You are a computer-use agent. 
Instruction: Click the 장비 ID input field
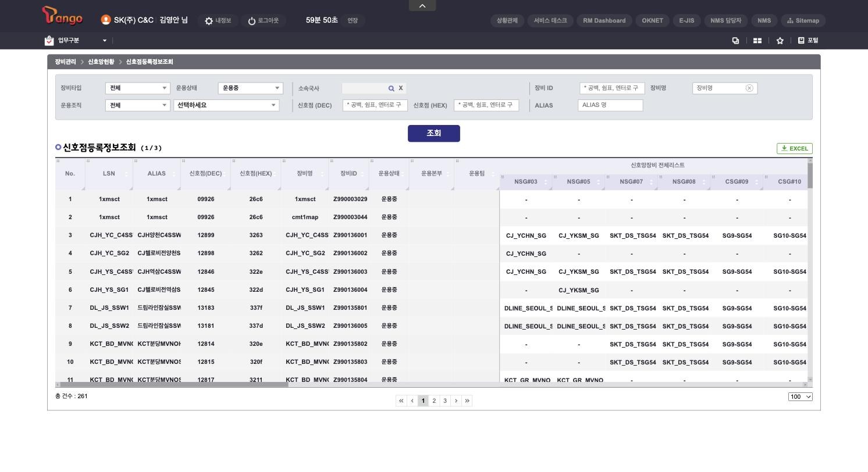click(612, 88)
